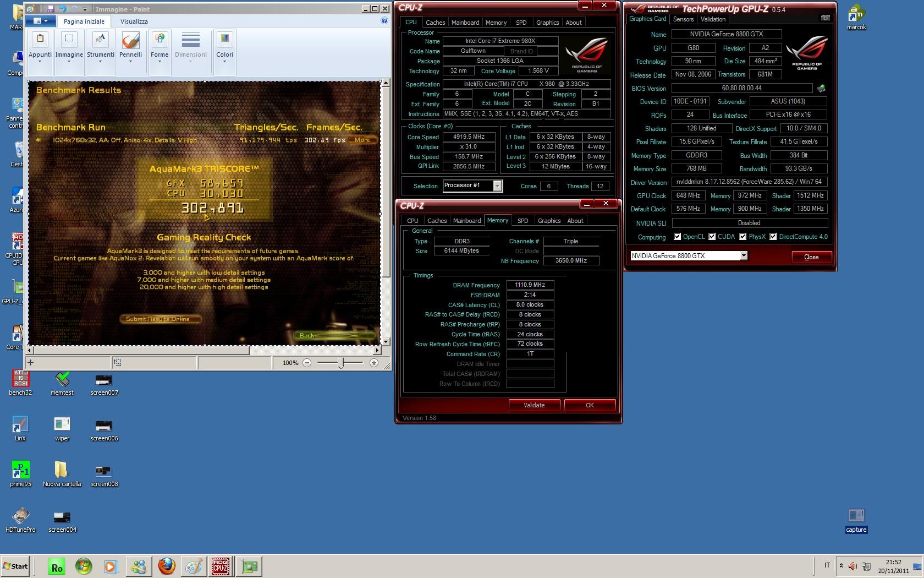The image size is (924, 578).
Task: Click Paint's vertical scroll down arrow
Action: coord(386,342)
